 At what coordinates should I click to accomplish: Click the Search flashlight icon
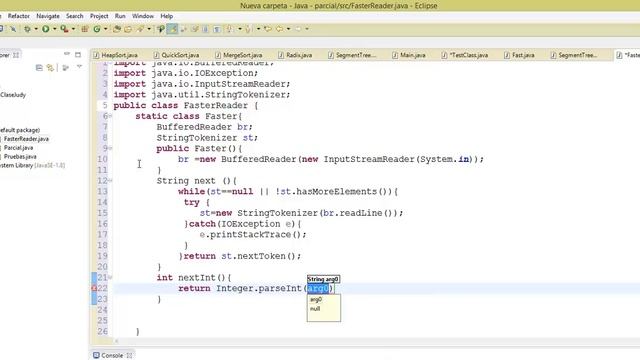click(140, 29)
